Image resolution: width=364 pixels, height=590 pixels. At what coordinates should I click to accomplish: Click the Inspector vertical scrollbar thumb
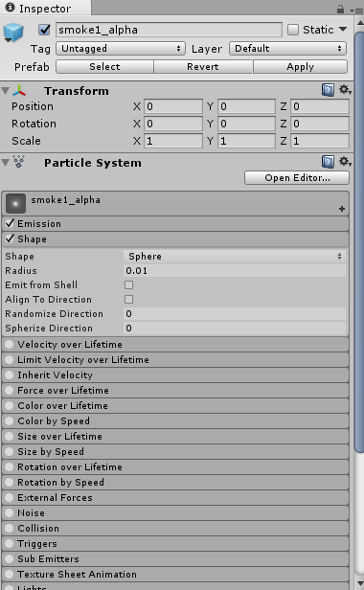click(359, 241)
